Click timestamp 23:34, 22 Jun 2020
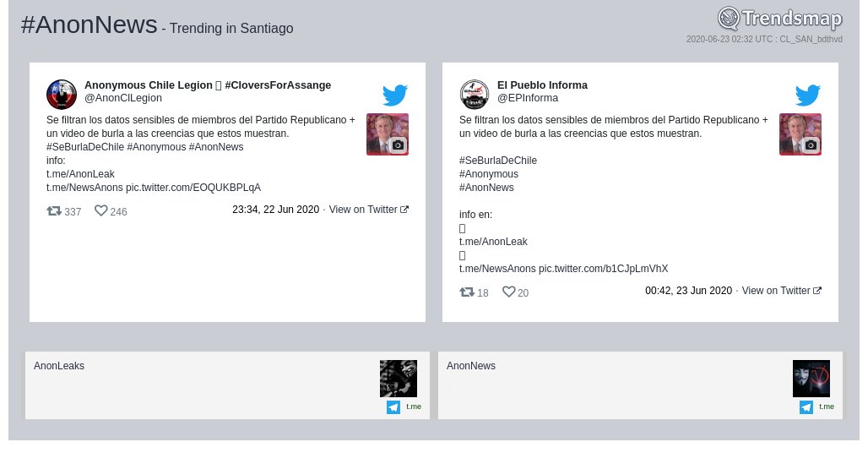 click(275, 210)
